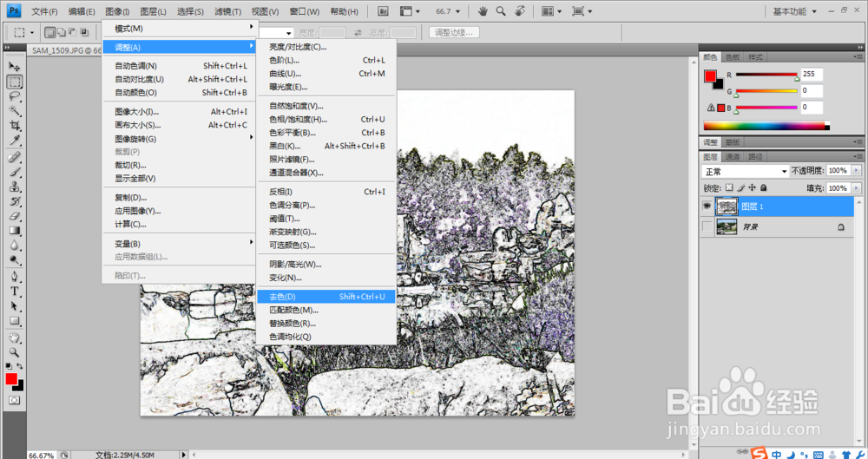Click the Rotate View tool in application bar
Screen dimensions: 868x459
point(519,11)
